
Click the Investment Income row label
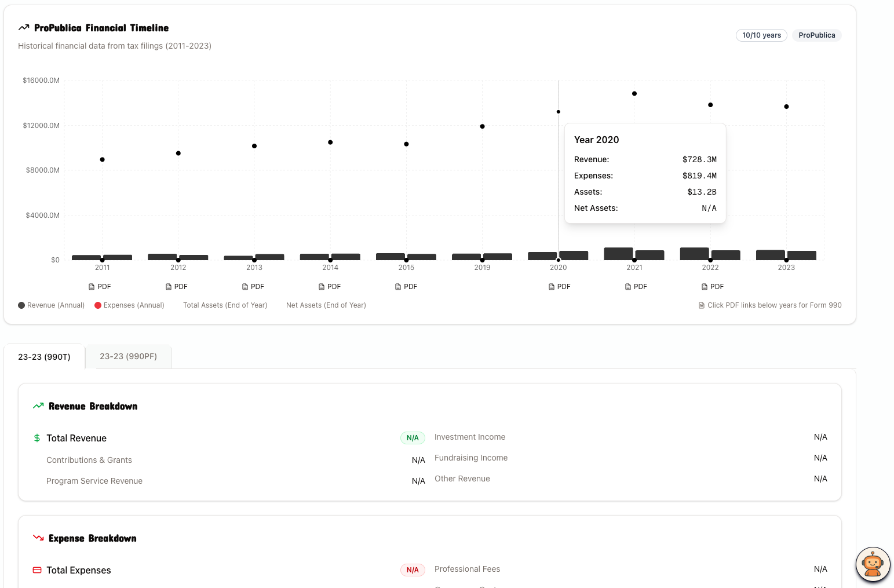coord(470,437)
